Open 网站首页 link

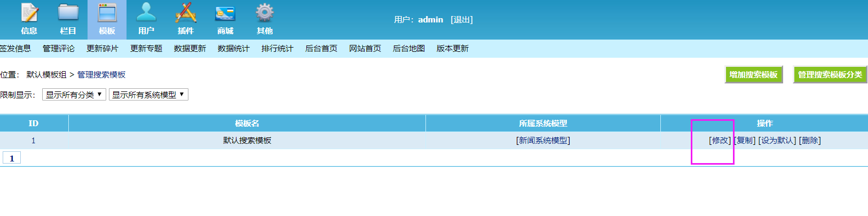point(365,49)
